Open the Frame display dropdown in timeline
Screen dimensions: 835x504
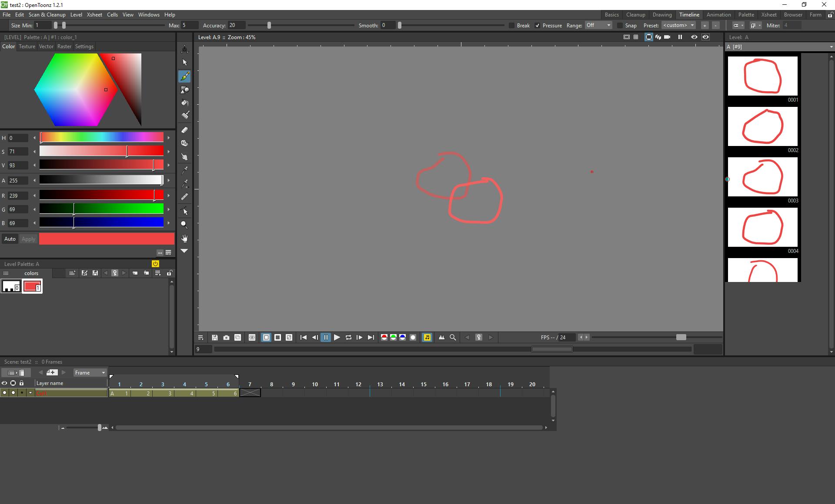[x=90, y=373]
